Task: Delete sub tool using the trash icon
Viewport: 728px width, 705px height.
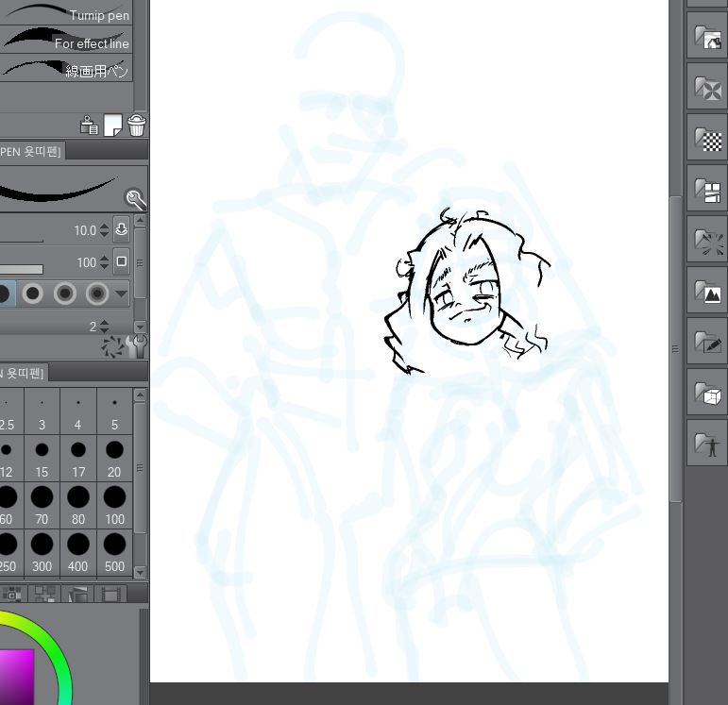Action: coord(137,125)
